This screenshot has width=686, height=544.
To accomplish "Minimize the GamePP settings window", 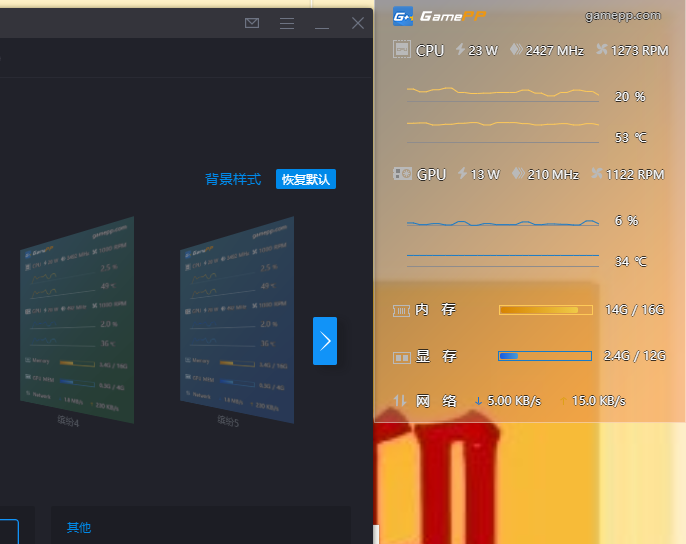I will click(x=322, y=28).
